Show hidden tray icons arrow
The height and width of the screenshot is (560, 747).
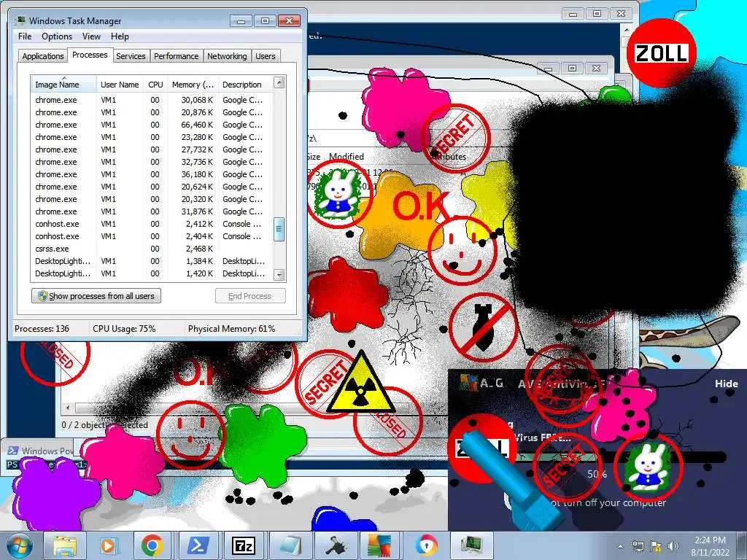tap(620, 547)
